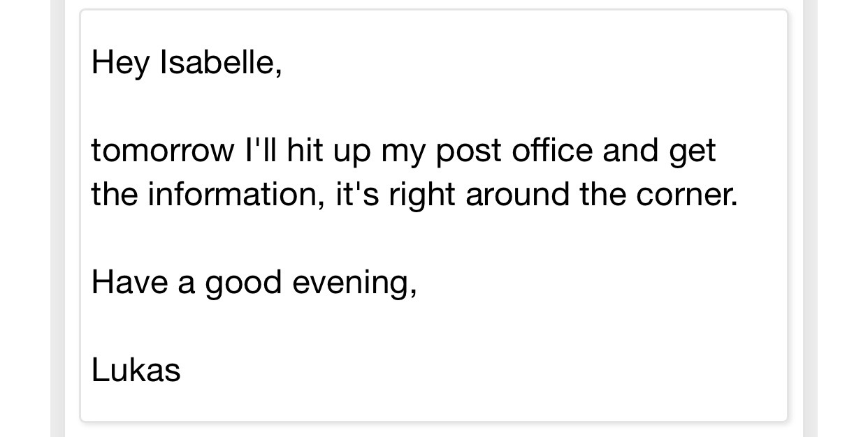The image size is (868, 437).
Task: Click the blank line above "Lukas"
Action: [x=433, y=327]
